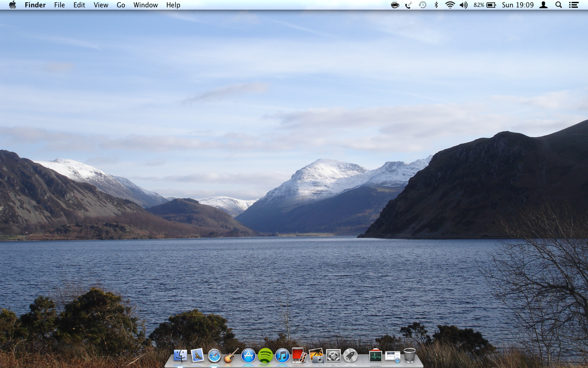This screenshot has height=368, width=588.
Task: Open Finder from the Dock
Action: point(180,356)
